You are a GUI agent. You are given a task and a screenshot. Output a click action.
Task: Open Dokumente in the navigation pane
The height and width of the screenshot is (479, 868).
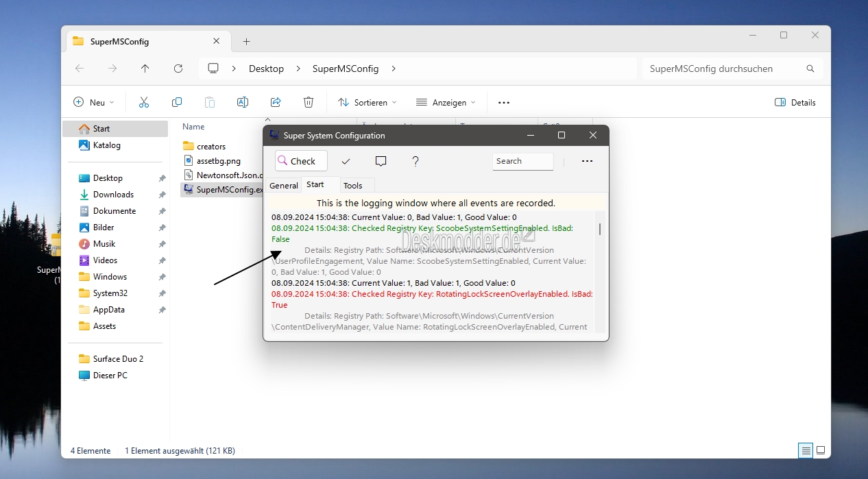115,211
